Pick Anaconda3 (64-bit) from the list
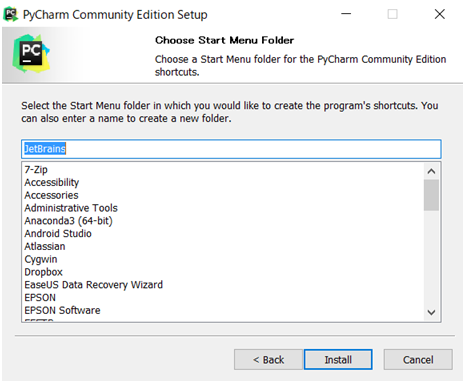Viewport: 465px width, 383px height. coord(68,221)
